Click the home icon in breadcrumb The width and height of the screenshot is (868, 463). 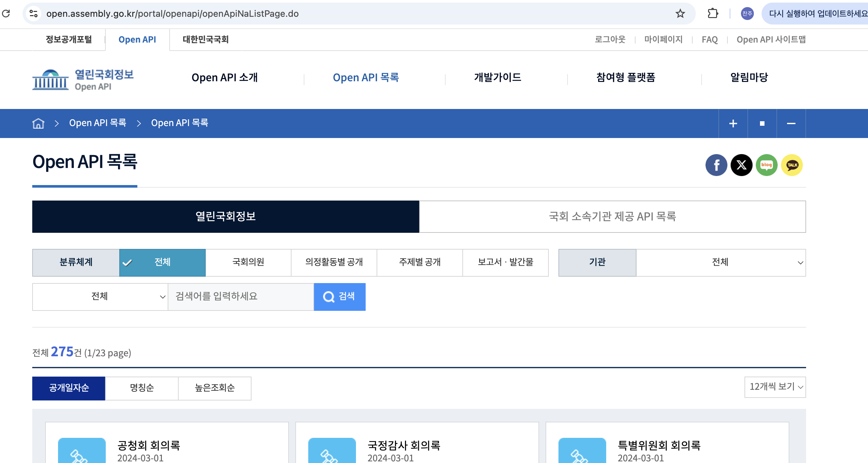[38, 123]
